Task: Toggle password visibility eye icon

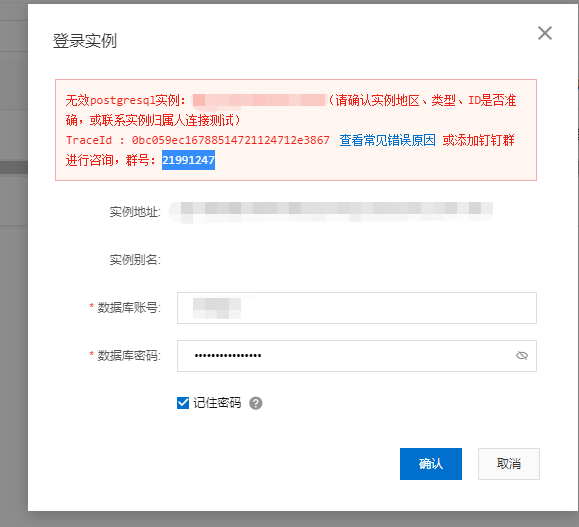Action: [522, 356]
